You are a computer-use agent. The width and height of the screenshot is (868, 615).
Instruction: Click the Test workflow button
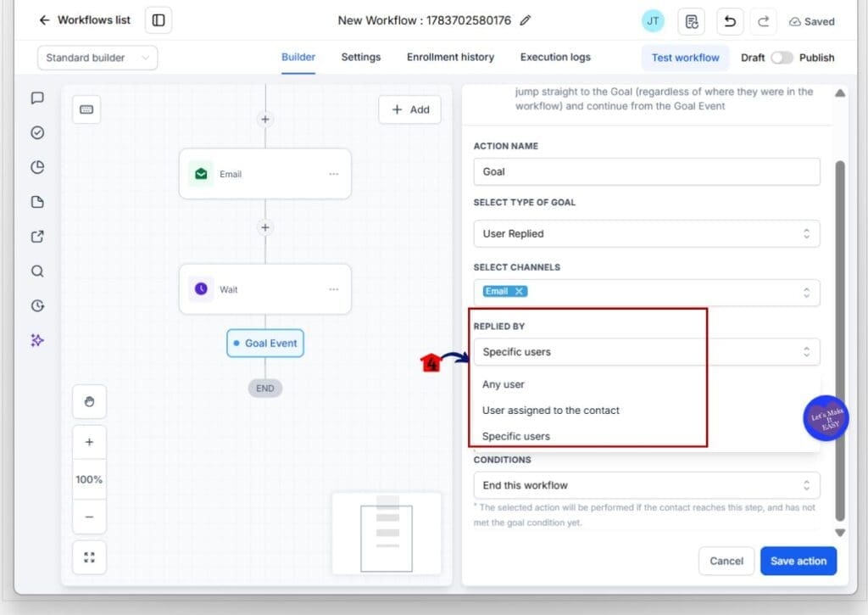coord(685,58)
